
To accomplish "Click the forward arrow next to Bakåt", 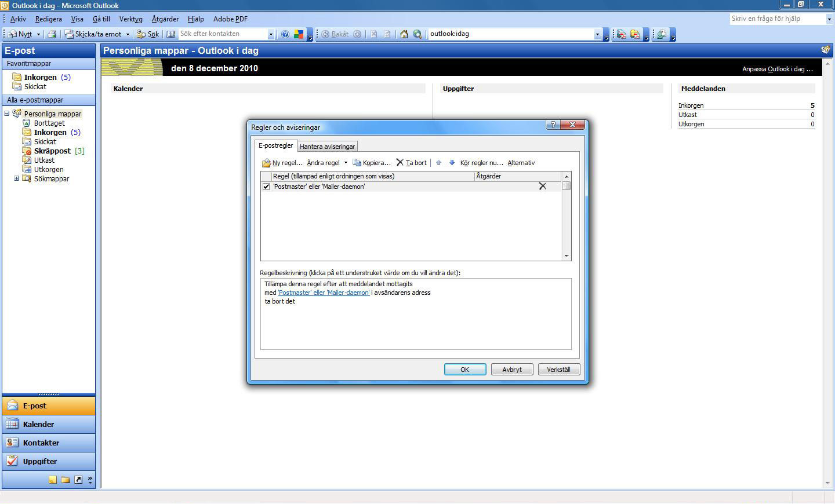I will [357, 34].
